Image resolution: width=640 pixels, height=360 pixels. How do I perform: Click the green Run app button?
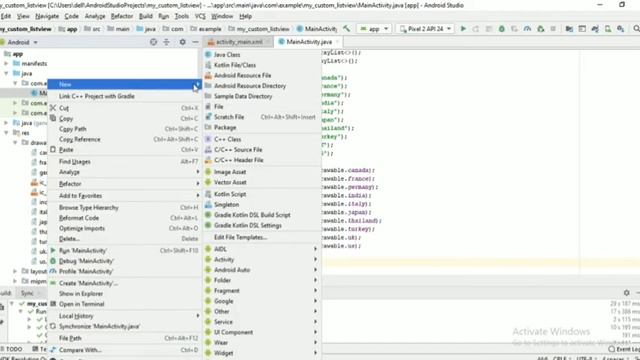463,29
